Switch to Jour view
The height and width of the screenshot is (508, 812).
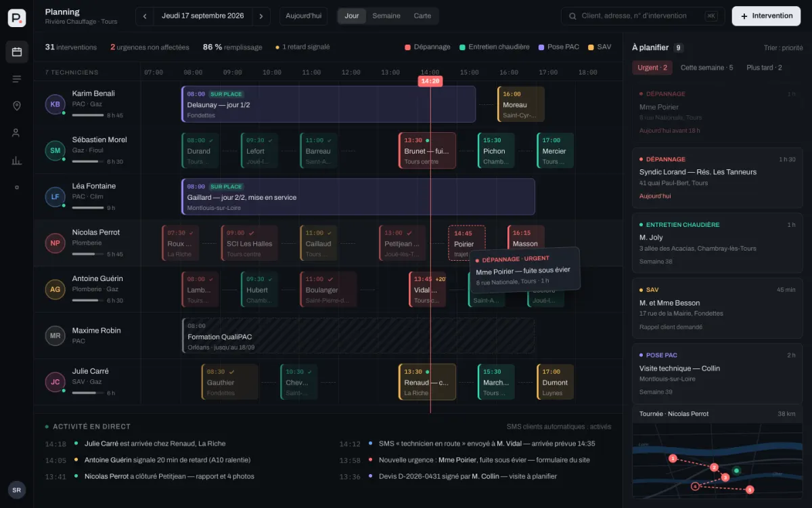click(352, 16)
